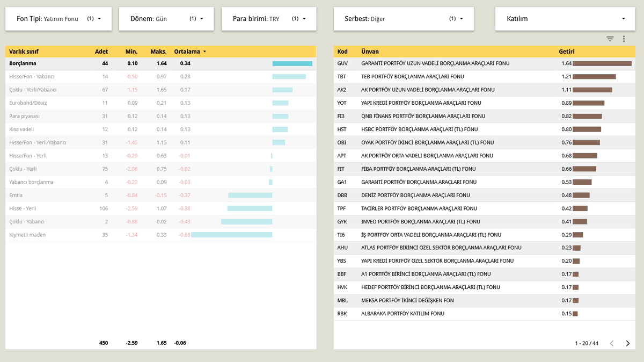
Task: Select the Para piyasası row
Action: point(160,116)
